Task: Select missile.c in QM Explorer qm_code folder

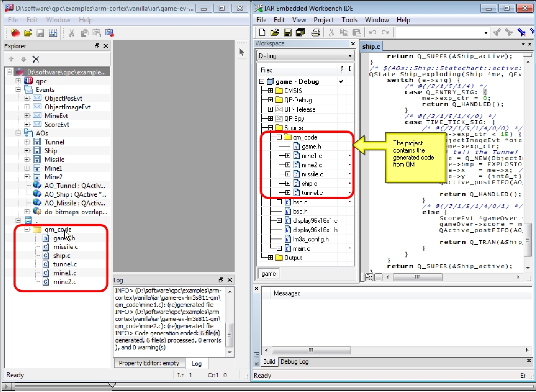Action: pos(65,247)
